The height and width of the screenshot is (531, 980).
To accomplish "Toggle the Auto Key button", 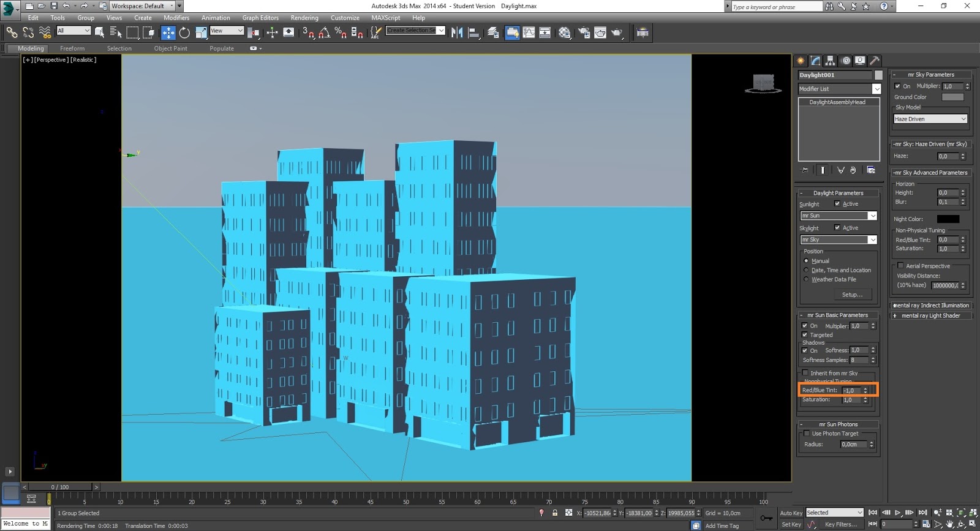I will click(791, 513).
